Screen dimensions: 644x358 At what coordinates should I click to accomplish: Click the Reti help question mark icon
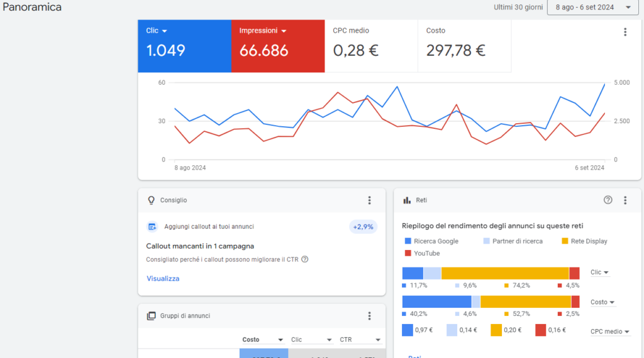[608, 200]
